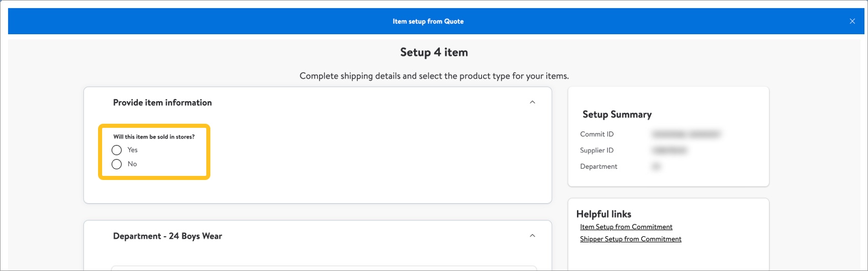Viewport: 868px width, 271px height.
Task: Click the No option label text
Action: (x=132, y=164)
